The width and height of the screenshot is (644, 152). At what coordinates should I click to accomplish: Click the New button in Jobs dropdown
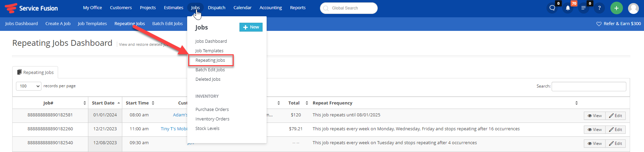[x=251, y=27]
